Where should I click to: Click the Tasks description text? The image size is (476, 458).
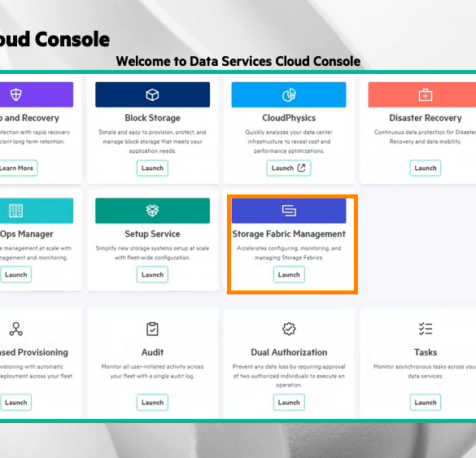[425, 371]
